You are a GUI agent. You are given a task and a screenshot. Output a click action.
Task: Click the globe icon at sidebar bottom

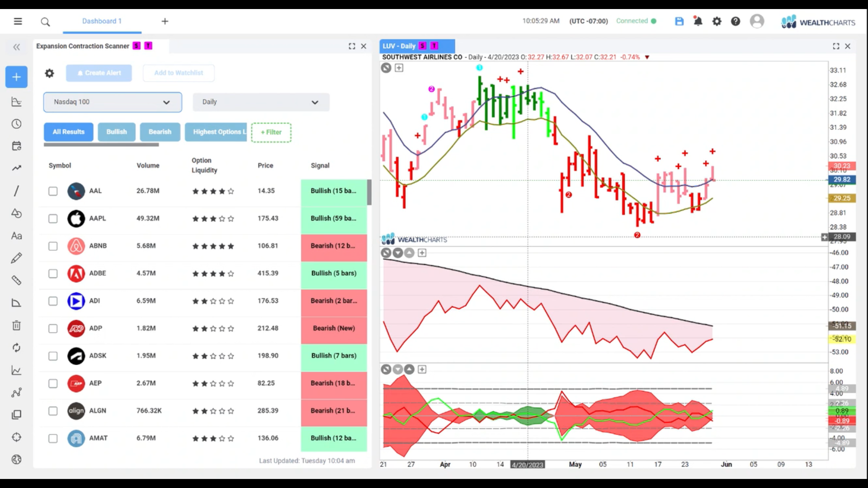coord(16,460)
